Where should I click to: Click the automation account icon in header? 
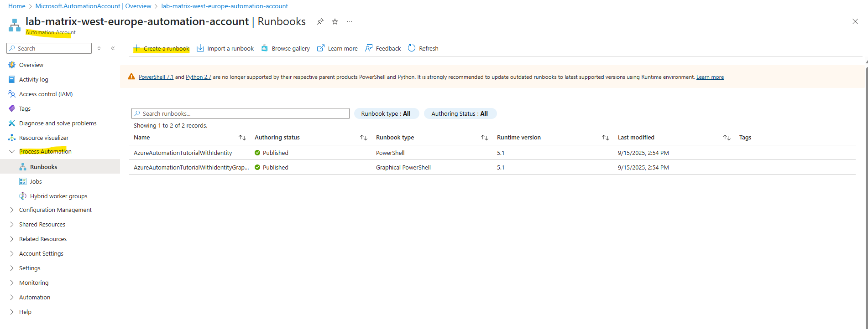(15, 25)
